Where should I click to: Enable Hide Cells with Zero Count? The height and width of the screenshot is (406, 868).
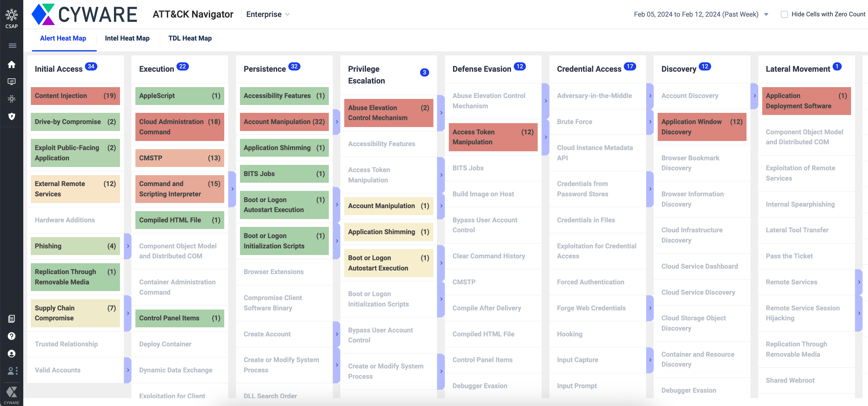pyautogui.click(x=784, y=15)
